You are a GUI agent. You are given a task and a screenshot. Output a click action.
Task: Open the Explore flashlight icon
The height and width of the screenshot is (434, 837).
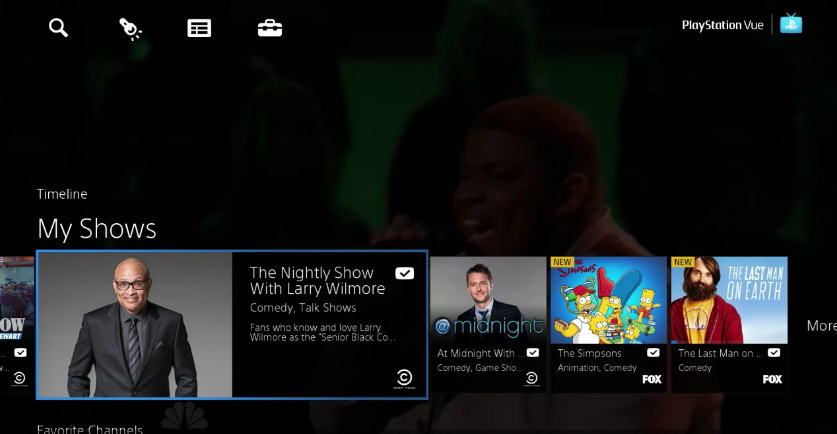tap(130, 28)
